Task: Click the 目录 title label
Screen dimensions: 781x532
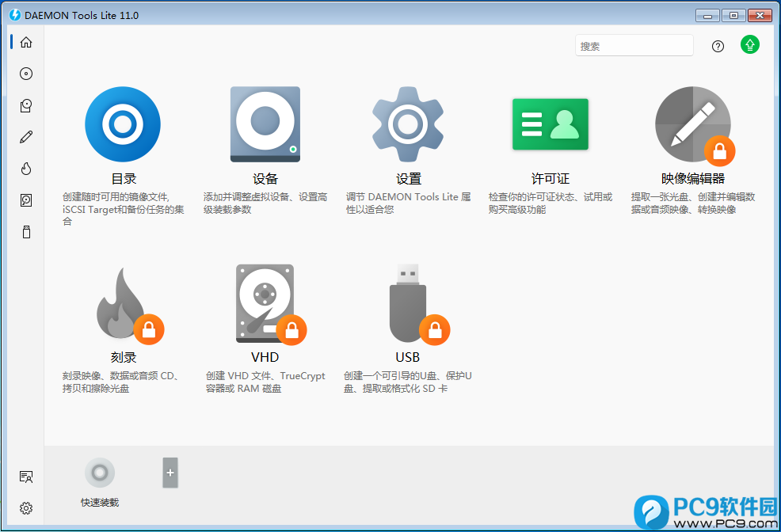Action: [x=124, y=178]
